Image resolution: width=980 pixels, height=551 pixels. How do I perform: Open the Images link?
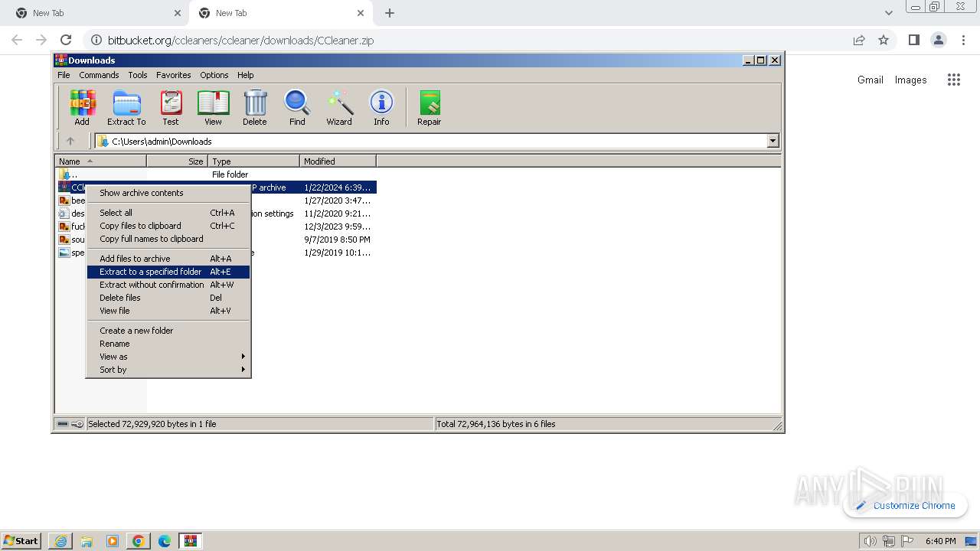click(910, 80)
